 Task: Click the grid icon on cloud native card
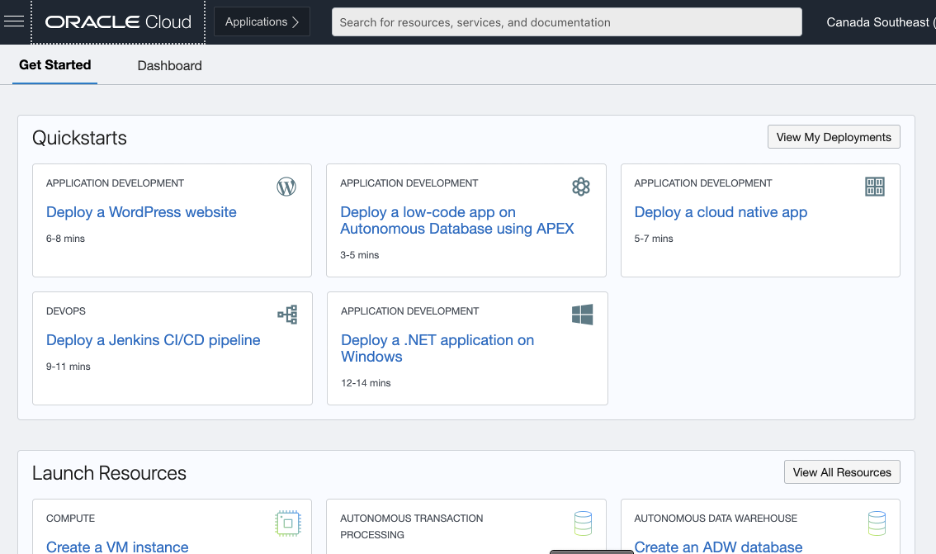pos(875,187)
